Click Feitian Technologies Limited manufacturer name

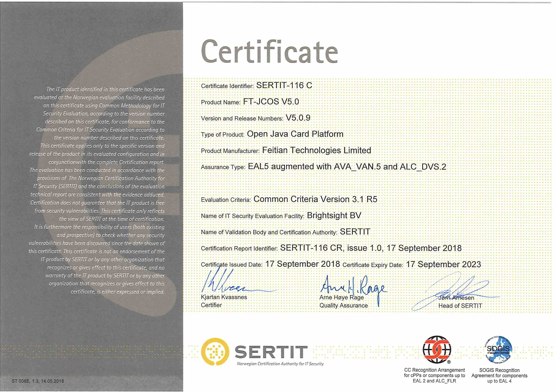pyautogui.click(x=317, y=150)
